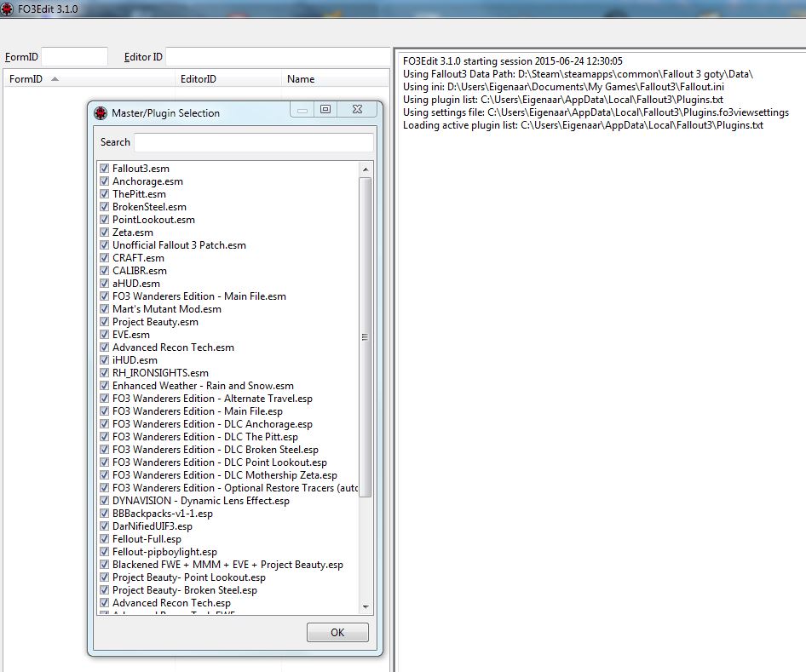806x672 pixels.
Task: Select 'FO3 Wanderers Edition - Optional Restore Tracers' entry
Action: (x=235, y=488)
